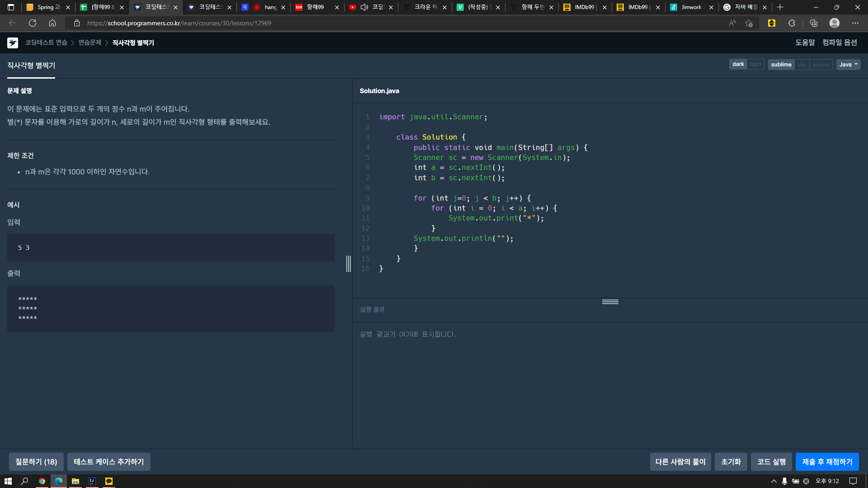Open 코딩테스트 연습 breadcrumb link
Image resolution: width=868 pixels, height=488 pixels.
[46, 42]
